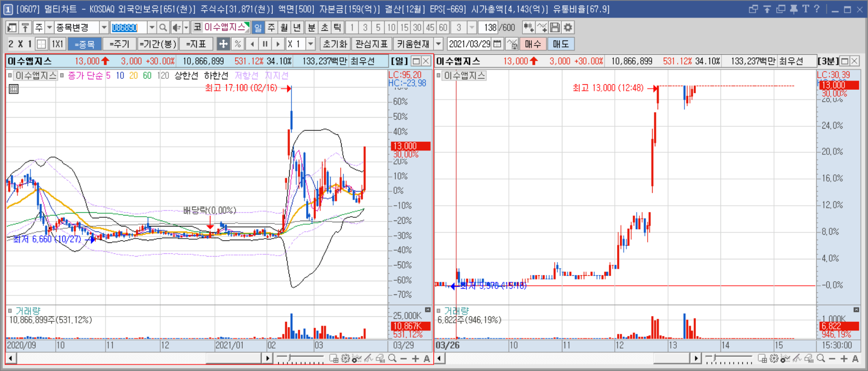This screenshot has width=868, height=371.
Task: Select the 주 weekly period tab
Action: pyautogui.click(x=271, y=27)
